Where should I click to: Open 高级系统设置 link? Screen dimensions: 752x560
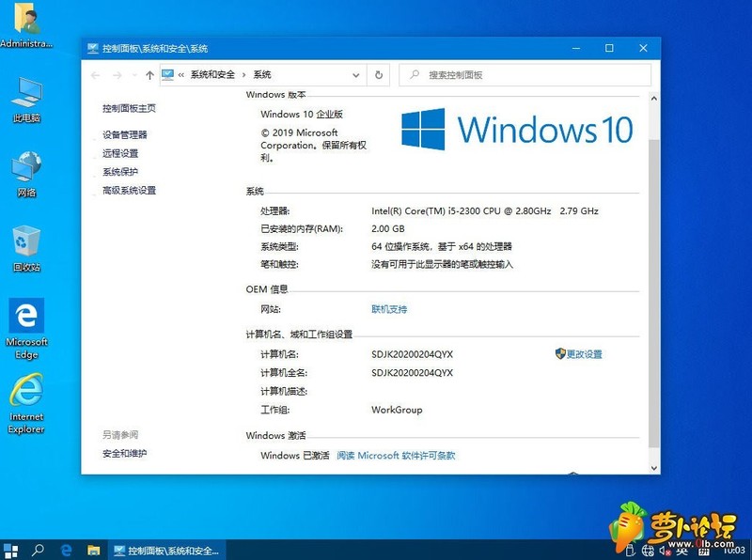[x=129, y=191]
